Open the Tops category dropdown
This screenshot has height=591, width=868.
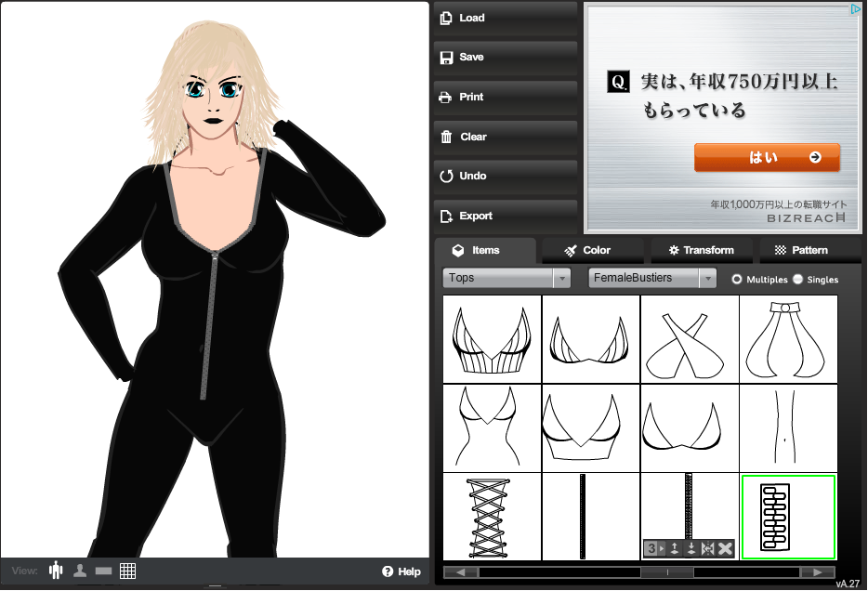pyautogui.click(x=506, y=278)
